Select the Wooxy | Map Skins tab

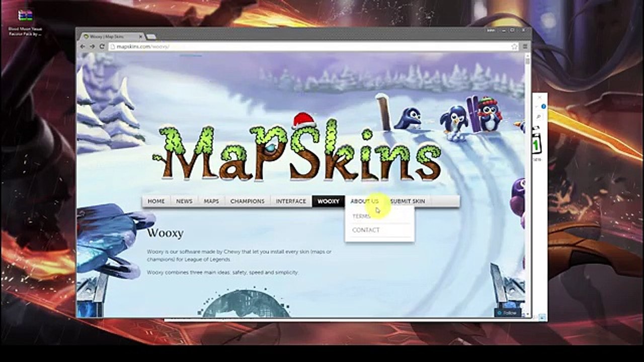pyautogui.click(x=112, y=37)
